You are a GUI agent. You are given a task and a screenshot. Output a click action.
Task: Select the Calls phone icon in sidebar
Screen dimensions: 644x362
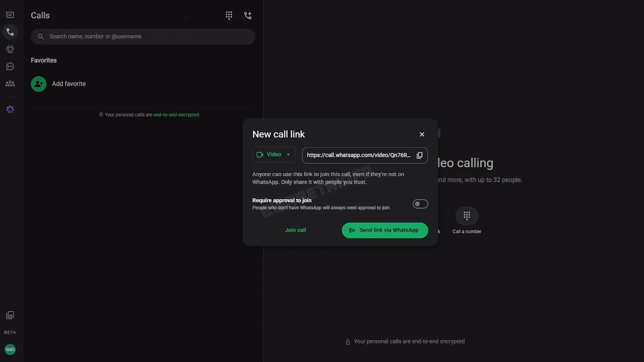10,32
